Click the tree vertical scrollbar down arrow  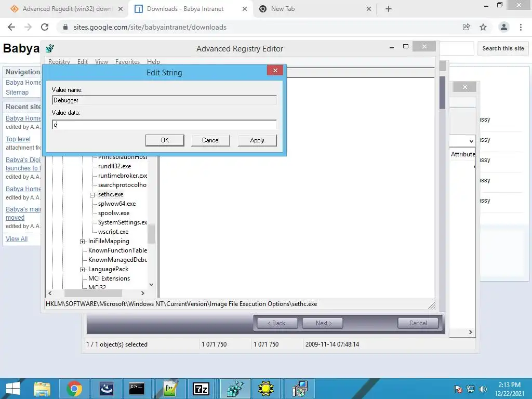point(152,285)
